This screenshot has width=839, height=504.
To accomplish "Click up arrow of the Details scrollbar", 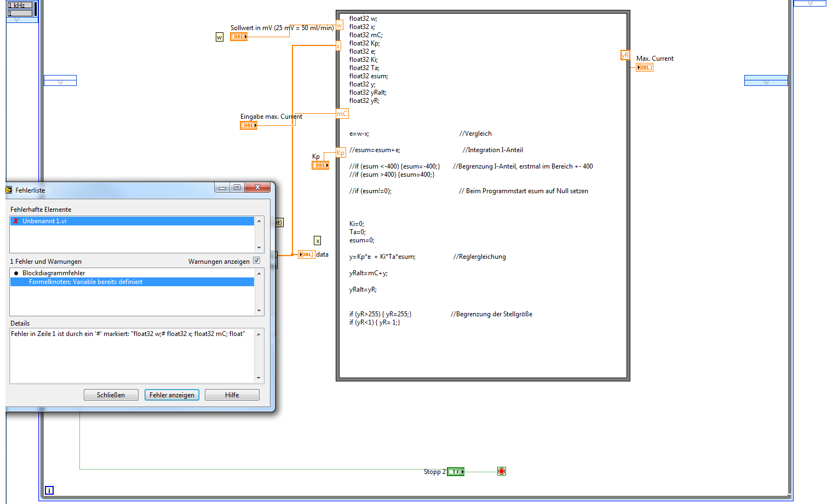I will coord(259,334).
